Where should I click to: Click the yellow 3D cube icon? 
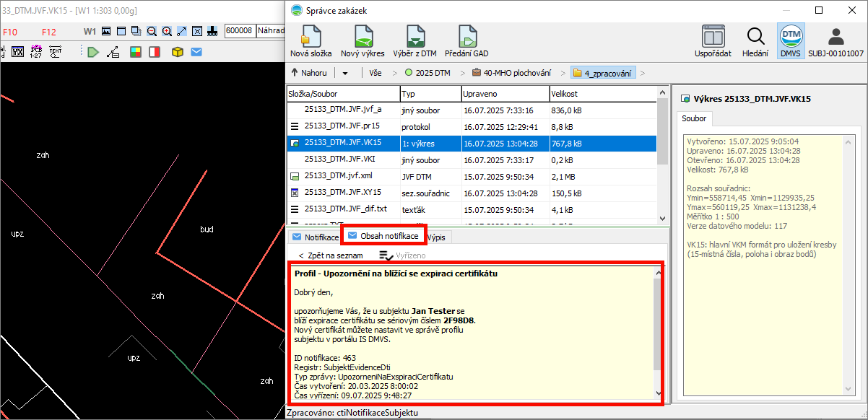point(176,52)
